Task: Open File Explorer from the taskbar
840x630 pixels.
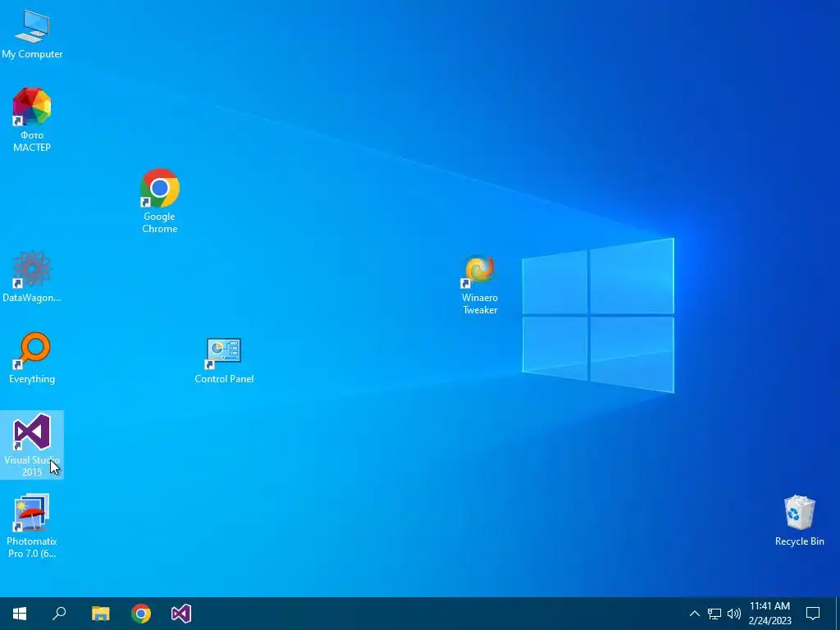Action: click(x=101, y=614)
